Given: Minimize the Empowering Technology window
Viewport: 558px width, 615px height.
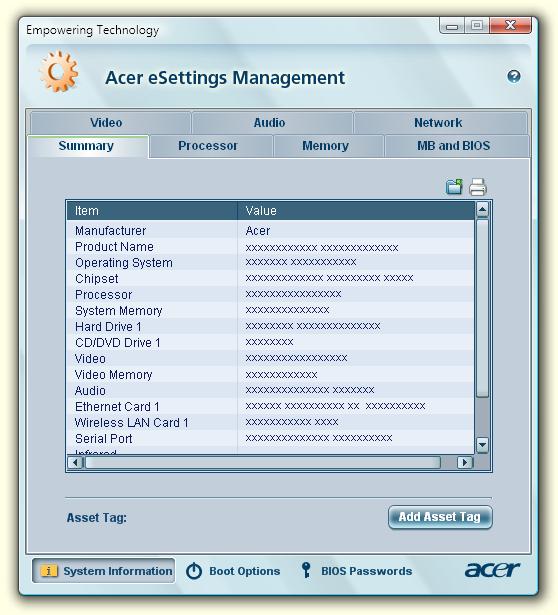Looking at the screenshot, I should point(452,26).
